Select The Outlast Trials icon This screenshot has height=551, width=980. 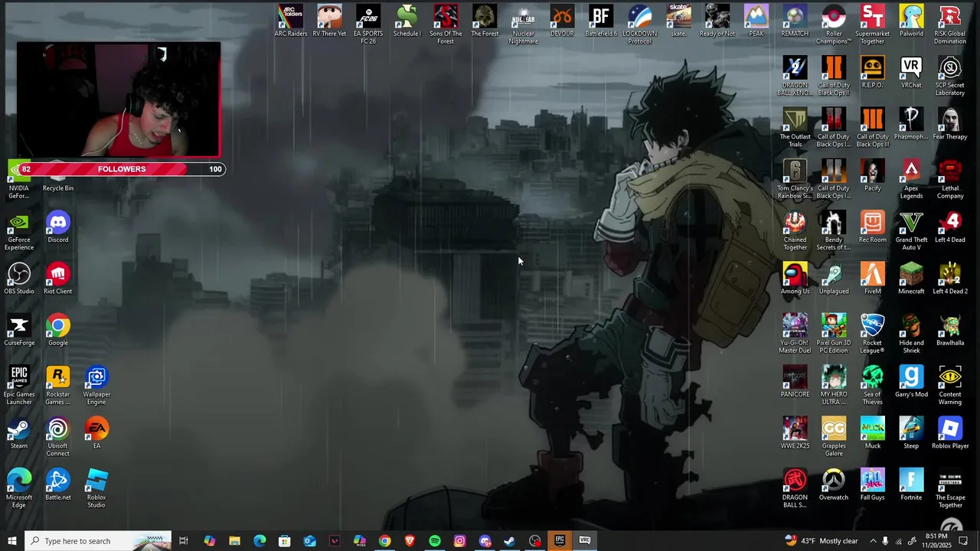point(795,127)
